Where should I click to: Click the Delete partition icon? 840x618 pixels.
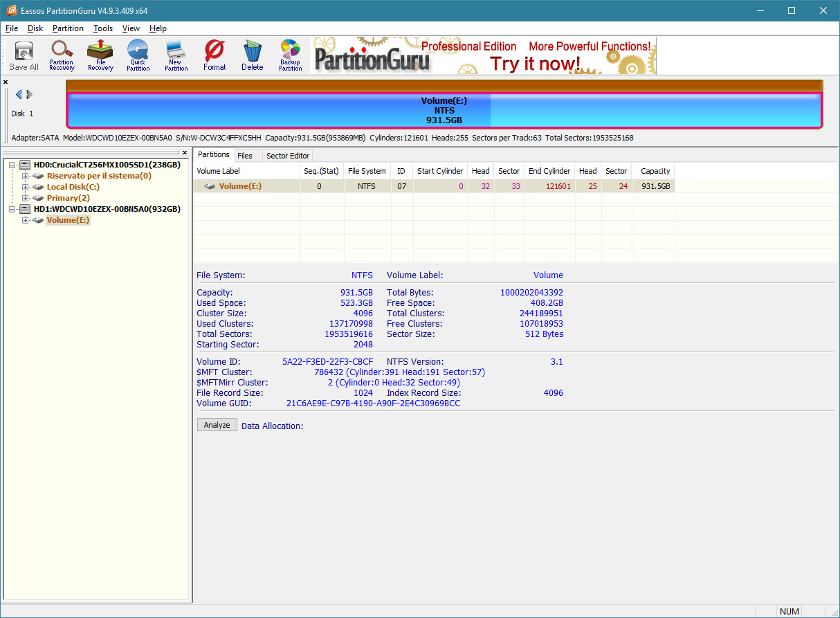(252, 55)
